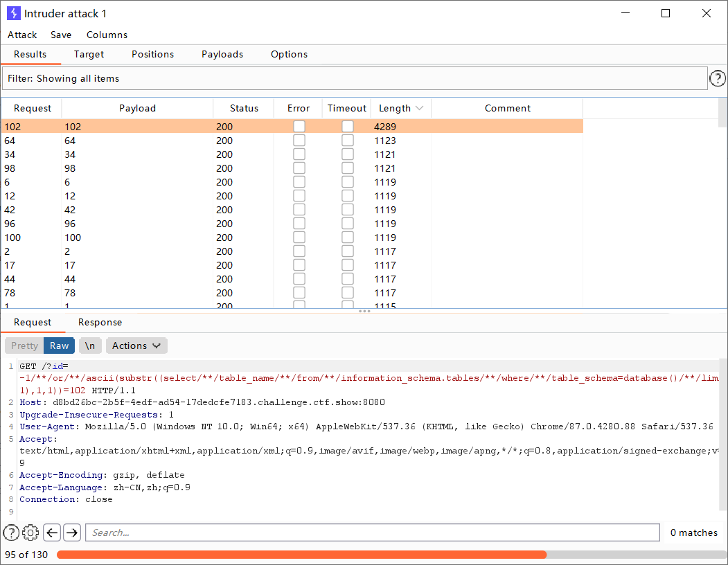Open the Save menu
The height and width of the screenshot is (565, 728).
click(x=61, y=35)
